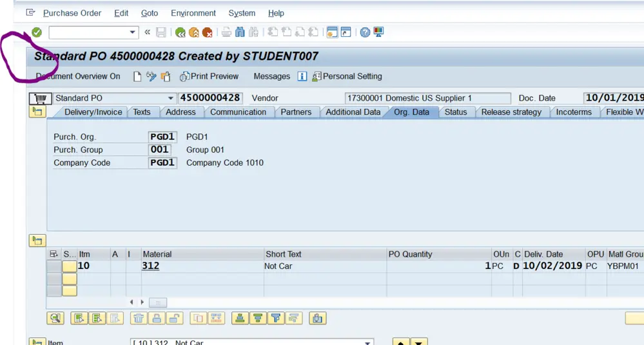Click the Create New Session icon
The height and width of the screenshot is (345, 644).
[332, 32]
